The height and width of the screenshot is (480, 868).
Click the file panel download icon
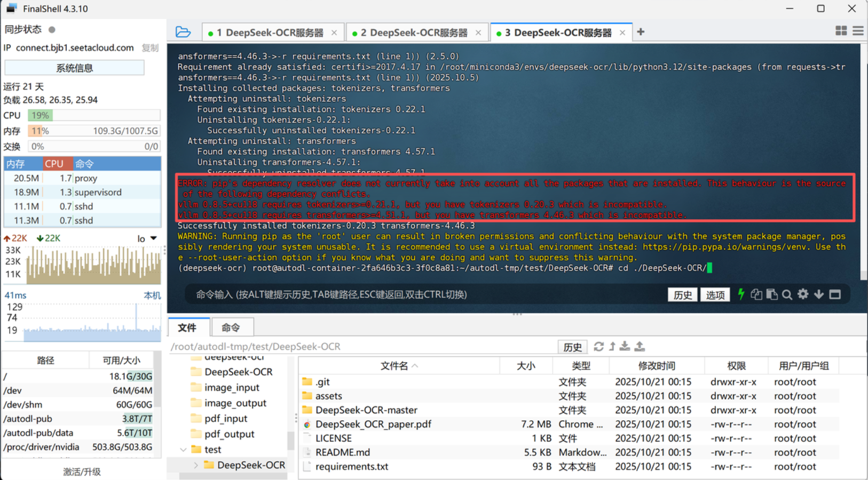click(x=625, y=347)
